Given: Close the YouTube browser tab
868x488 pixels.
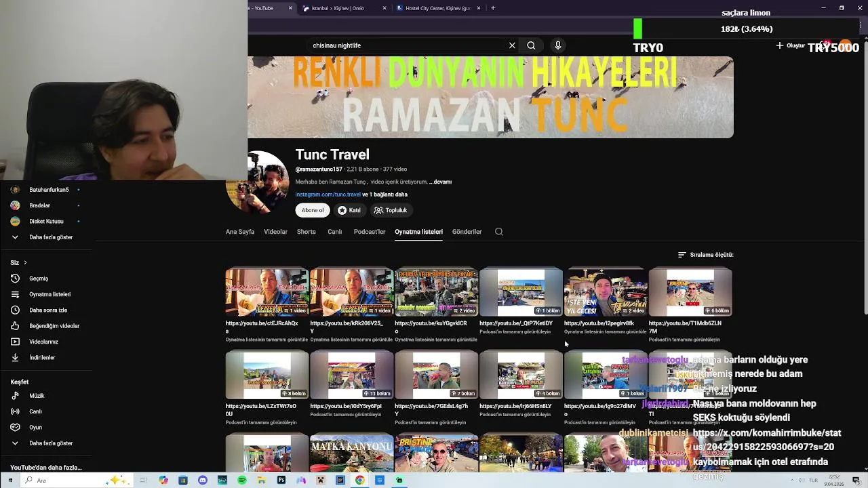Looking at the screenshot, I should pos(290,8).
